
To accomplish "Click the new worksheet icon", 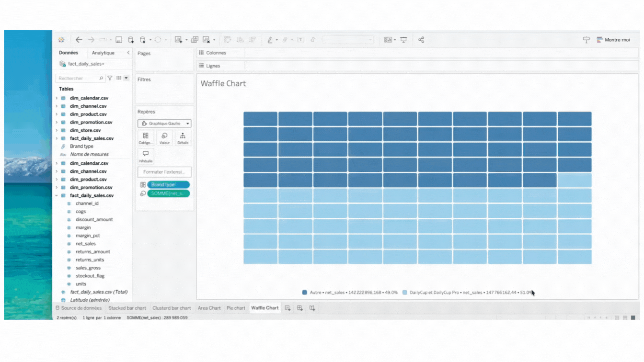I will pos(287,308).
